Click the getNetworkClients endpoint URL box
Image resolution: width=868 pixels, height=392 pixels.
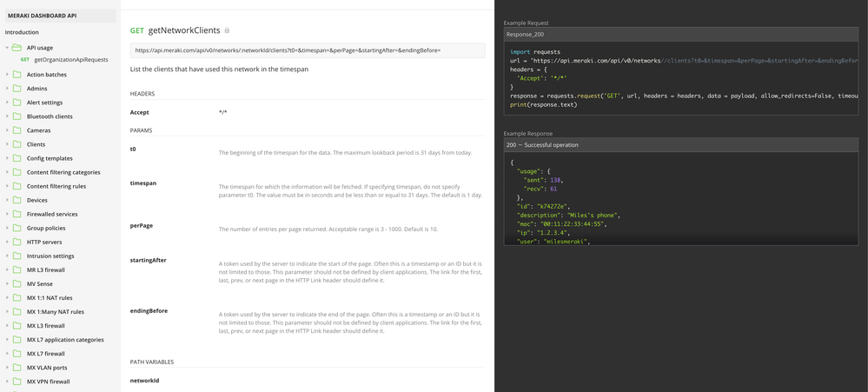(308, 50)
